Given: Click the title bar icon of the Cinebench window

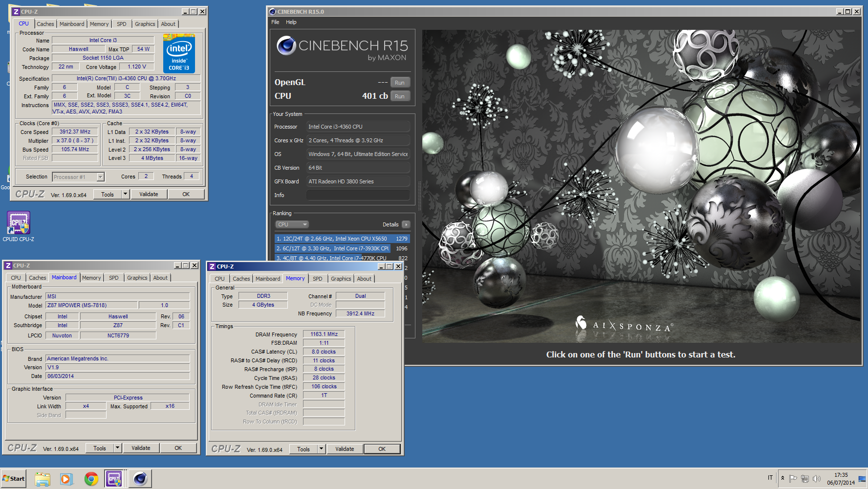Looking at the screenshot, I should (x=273, y=12).
